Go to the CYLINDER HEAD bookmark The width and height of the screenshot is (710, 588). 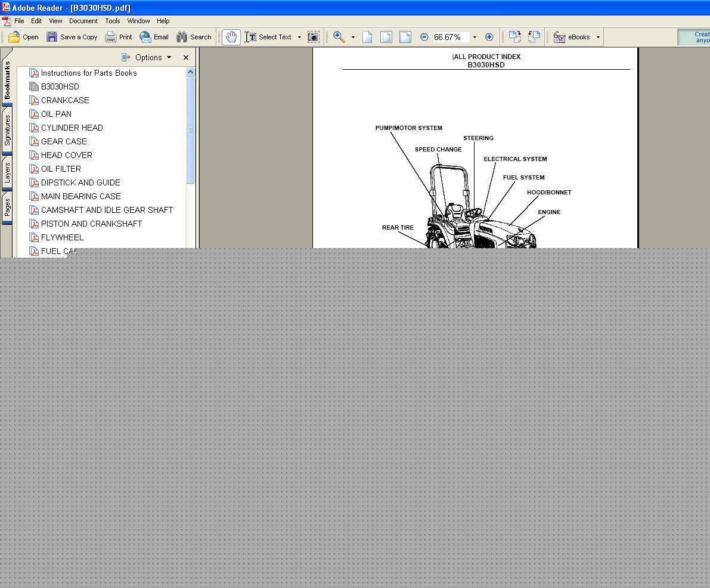[72, 128]
